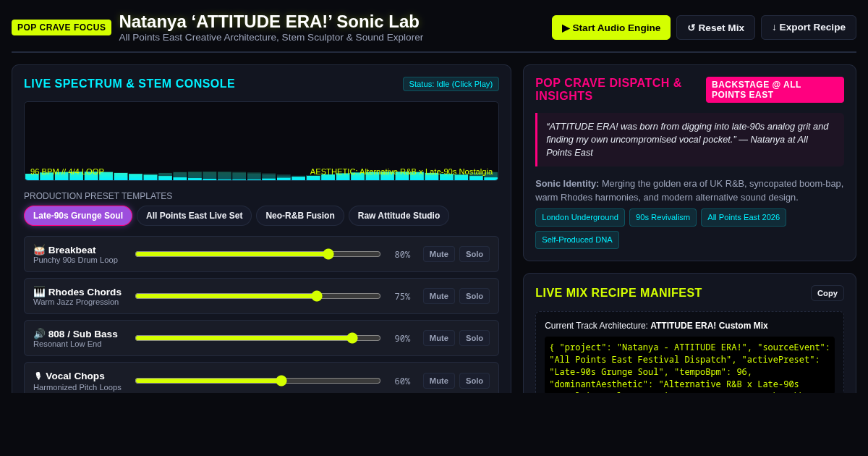Click the live spectrum visualizer canvas

point(261,141)
